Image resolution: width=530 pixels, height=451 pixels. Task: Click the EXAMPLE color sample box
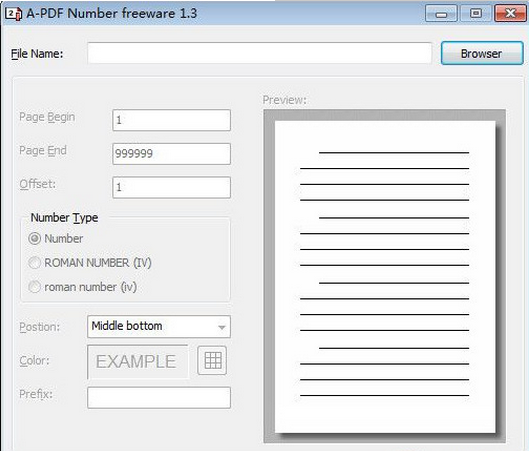(x=138, y=361)
